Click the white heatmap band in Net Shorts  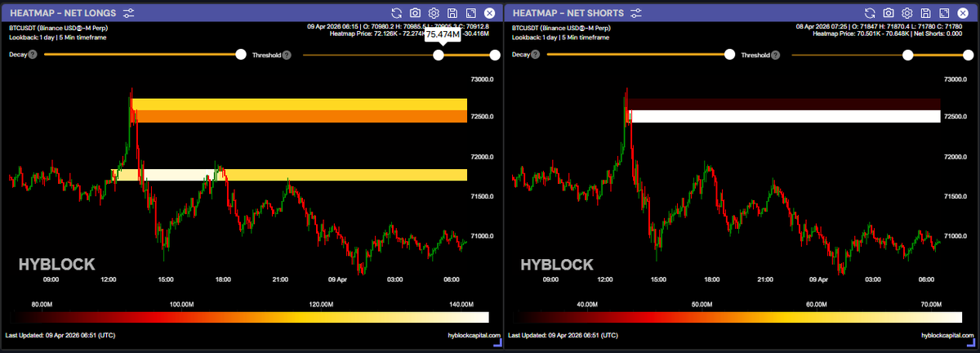[784, 116]
